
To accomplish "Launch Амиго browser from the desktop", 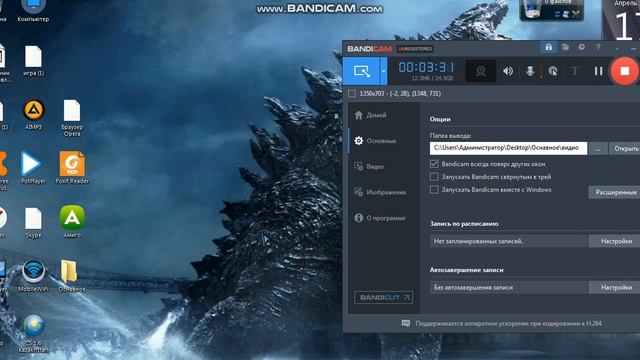I will click(72, 222).
